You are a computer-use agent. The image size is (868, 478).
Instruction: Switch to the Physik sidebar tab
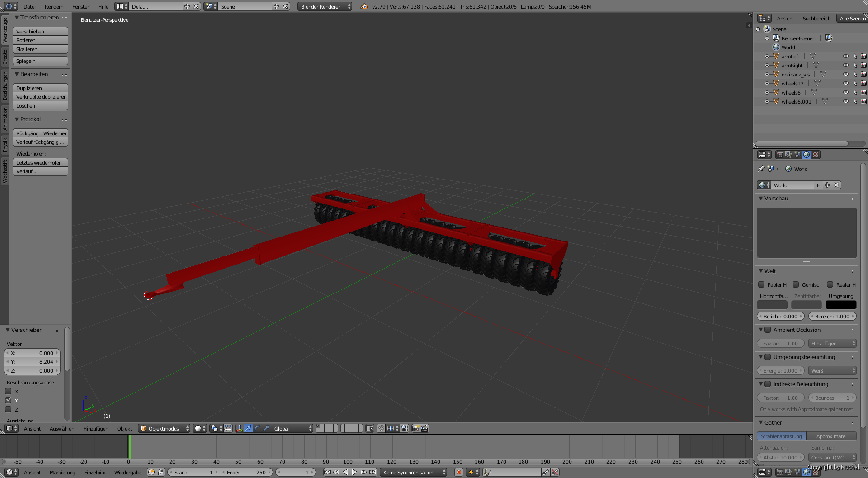click(x=5, y=145)
